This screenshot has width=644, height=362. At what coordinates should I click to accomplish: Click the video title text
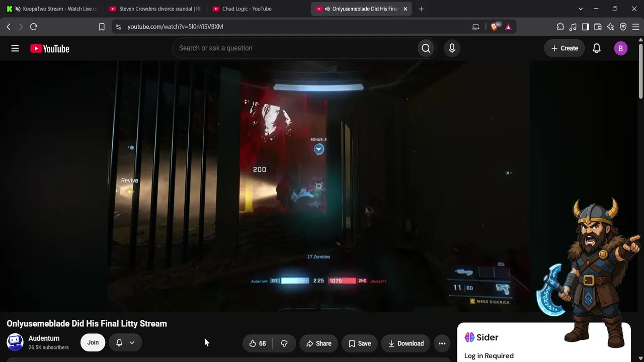[87, 324]
